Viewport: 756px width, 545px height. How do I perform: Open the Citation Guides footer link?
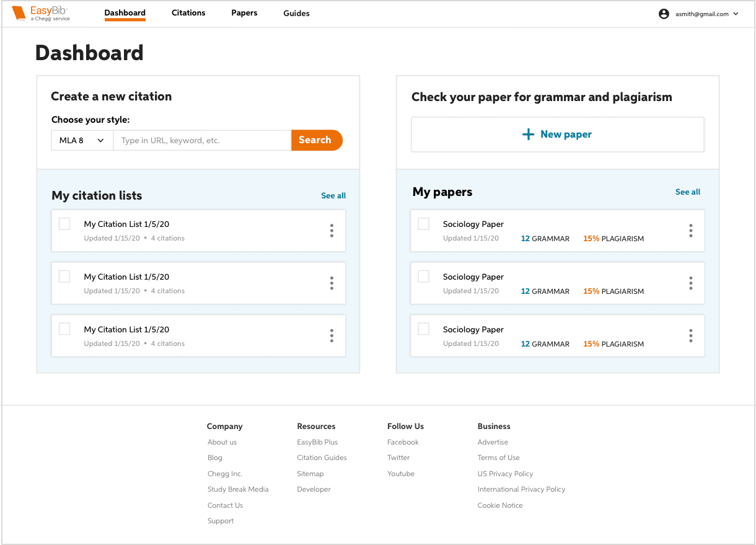322,458
